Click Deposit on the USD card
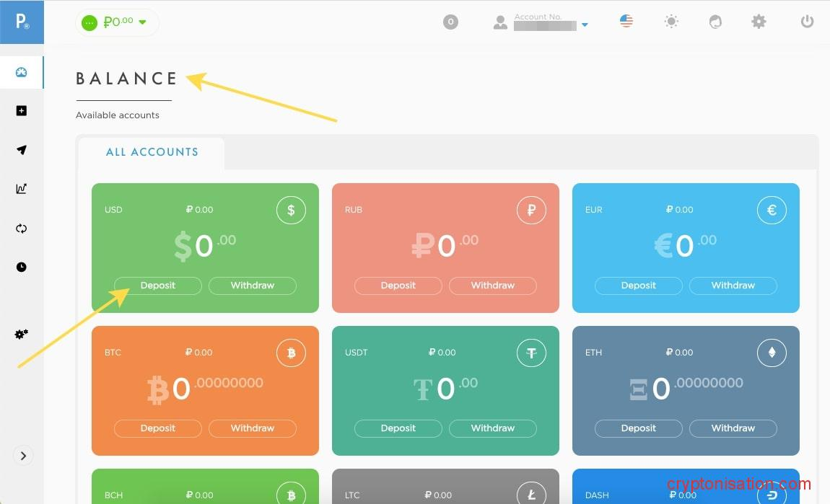This screenshot has height=504, width=830. click(157, 286)
